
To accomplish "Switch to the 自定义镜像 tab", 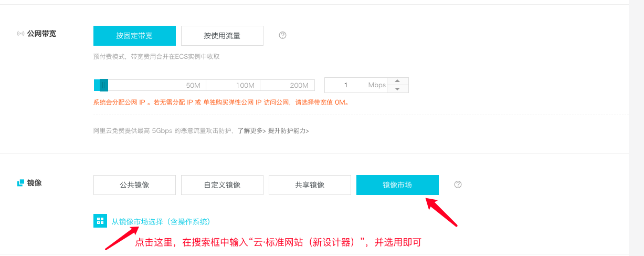I will [222, 185].
